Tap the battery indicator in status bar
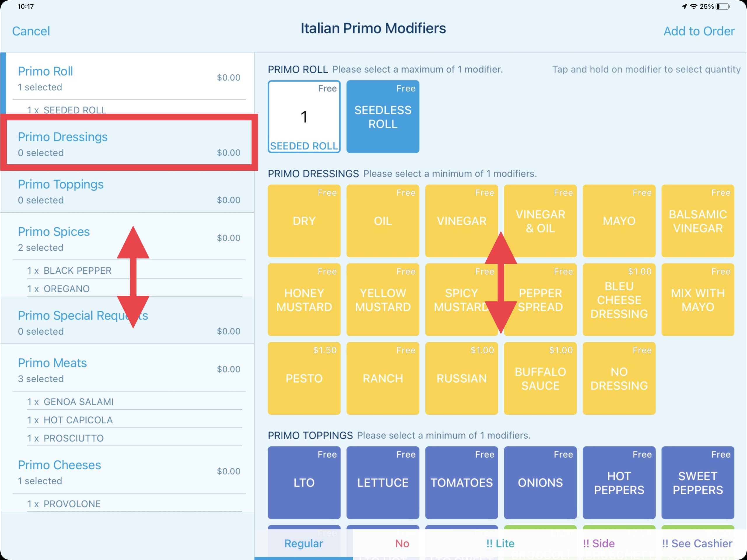The image size is (747, 560). [x=722, y=6]
